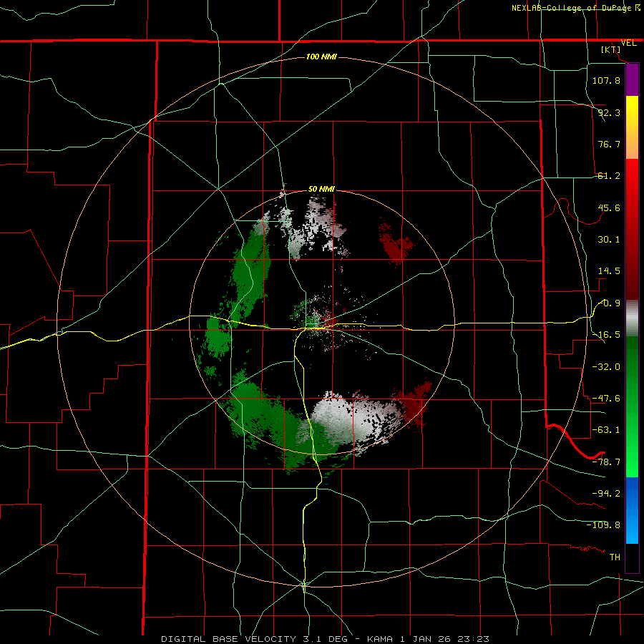The image size is (644, 644).
Task: Select the -32.0 velocity scale value
Action: click(x=606, y=366)
